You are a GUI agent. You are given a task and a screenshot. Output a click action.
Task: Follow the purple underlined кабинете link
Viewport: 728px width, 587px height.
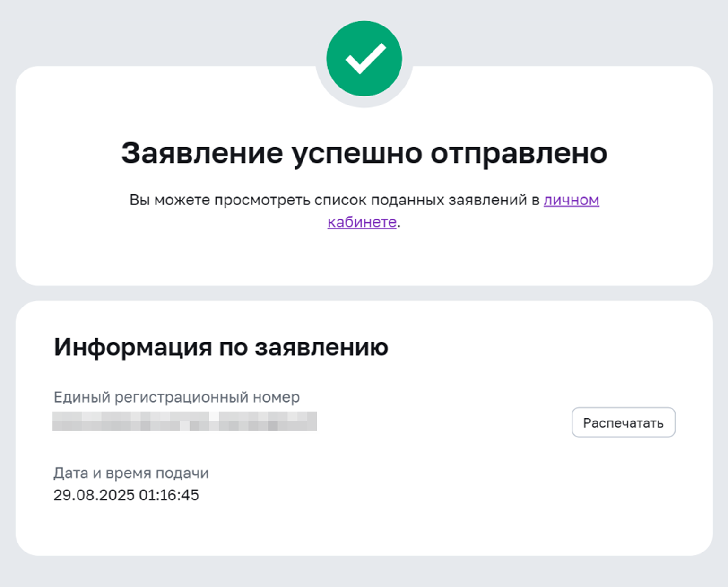pyautogui.click(x=362, y=222)
